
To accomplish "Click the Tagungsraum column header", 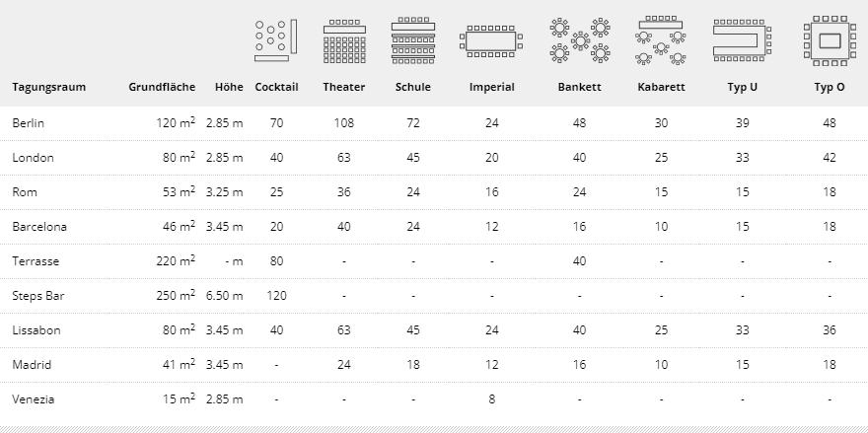I will tap(49, 87).
